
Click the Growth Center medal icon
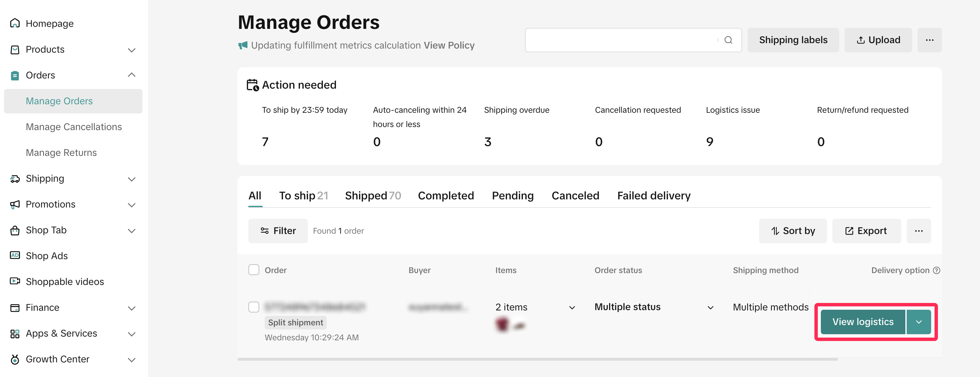[x=15, y=359]
